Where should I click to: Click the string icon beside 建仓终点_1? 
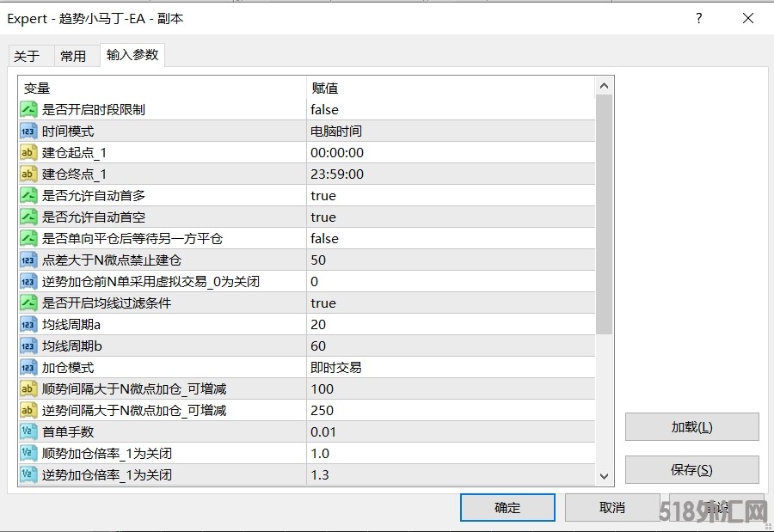(x=28, y=174)
